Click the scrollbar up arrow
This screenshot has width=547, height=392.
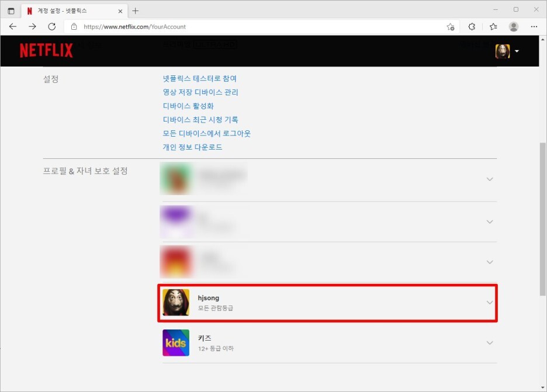(x=543, y=39)
